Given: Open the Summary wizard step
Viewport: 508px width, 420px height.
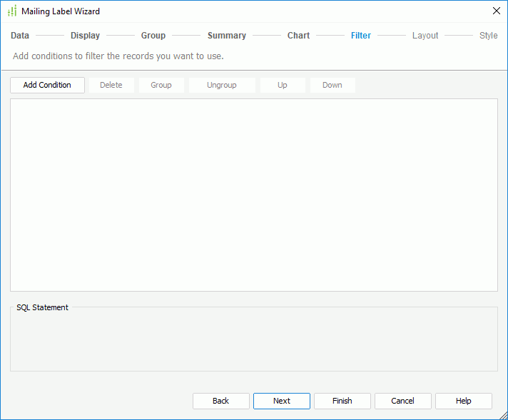Looking at the screenshot, I should [x=227, y=35].
